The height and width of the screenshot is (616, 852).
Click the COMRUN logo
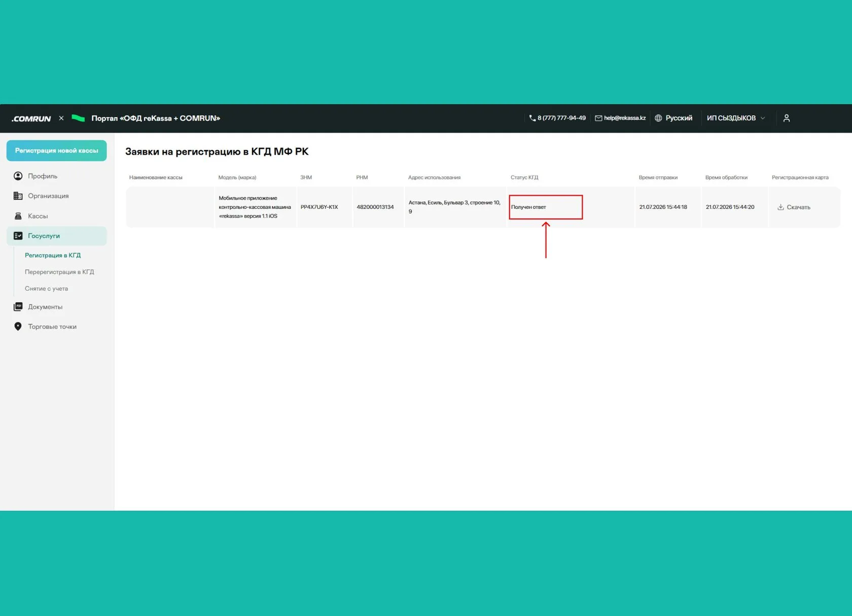[x=31, y=118]
